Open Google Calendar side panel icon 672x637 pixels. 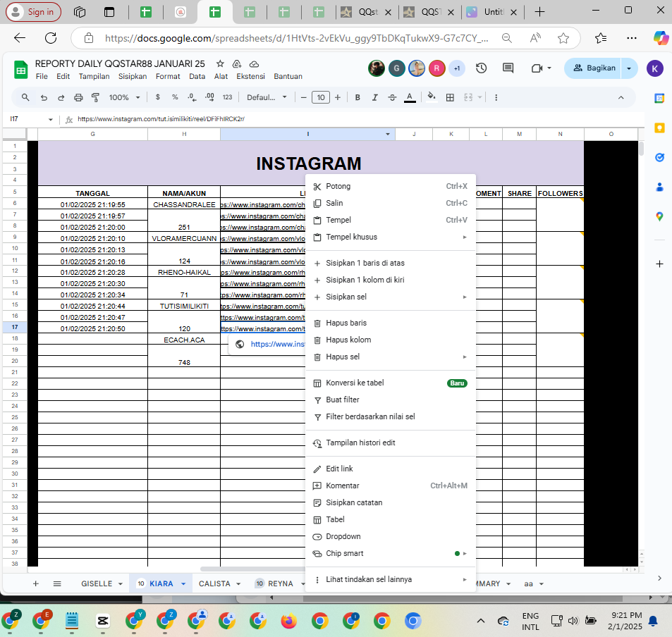pos(659,99)
